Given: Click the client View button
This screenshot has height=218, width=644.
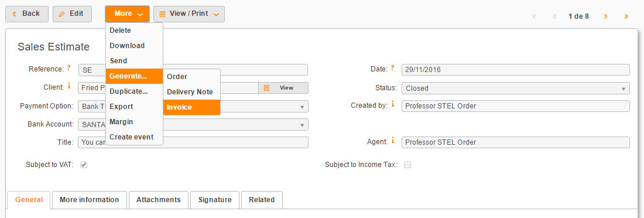Looking at the screenshot, I should click(283, 88).
